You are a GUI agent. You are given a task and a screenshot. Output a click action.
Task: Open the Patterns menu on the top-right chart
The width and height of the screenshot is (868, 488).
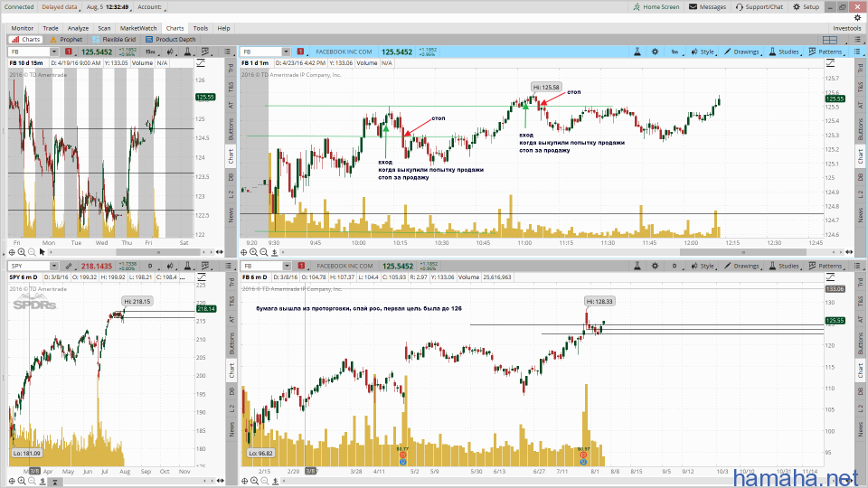[826, 52]
